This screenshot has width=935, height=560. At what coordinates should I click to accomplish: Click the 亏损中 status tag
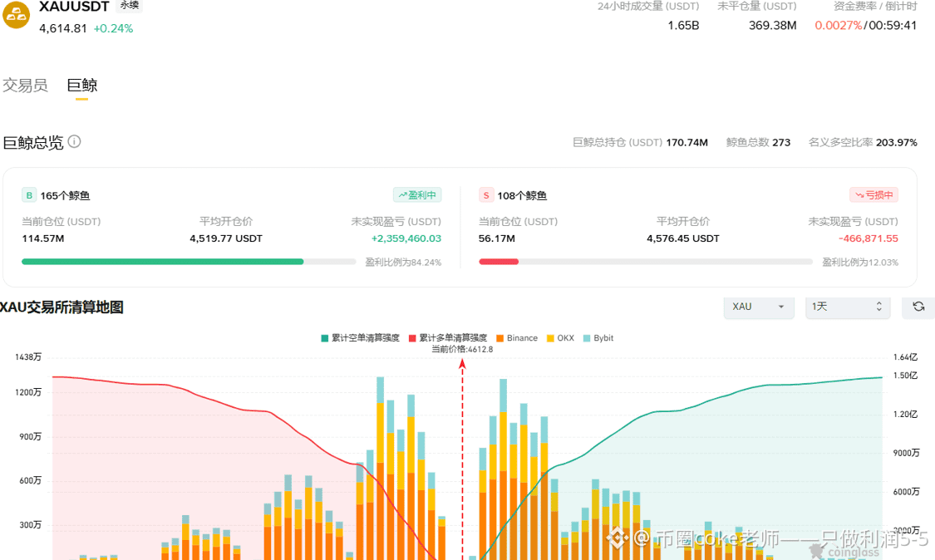pyautogui.click(x=873, y=195)
